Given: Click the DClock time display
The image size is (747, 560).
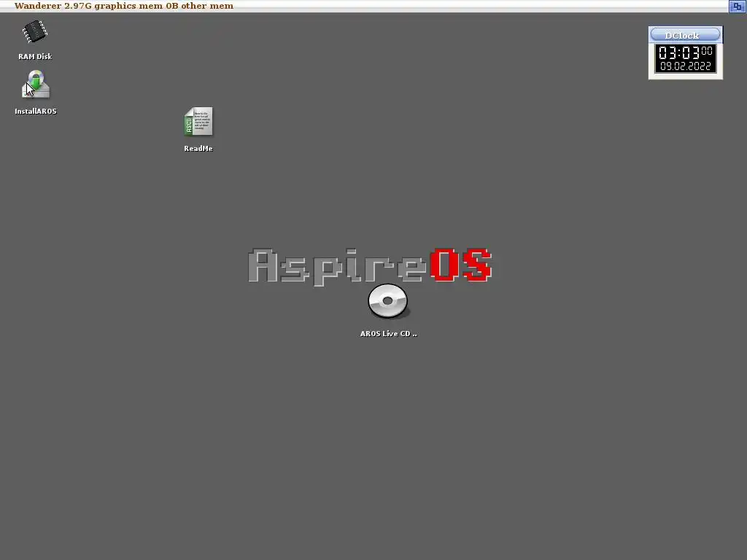Looking at the screenshot, I should (x=685, y=52).
